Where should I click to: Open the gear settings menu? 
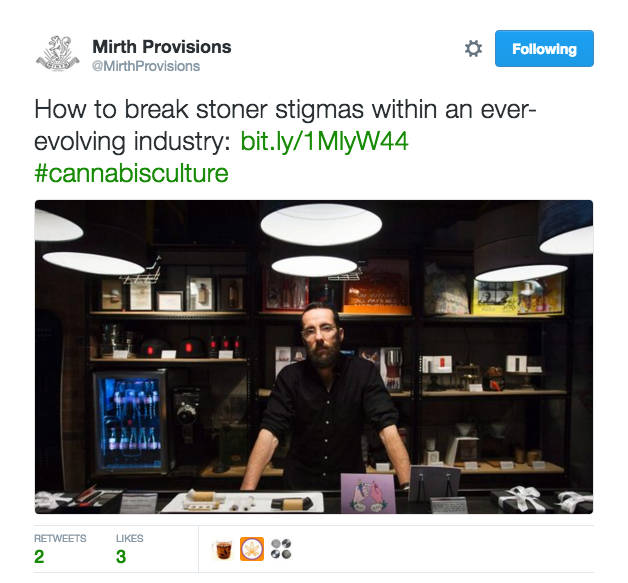473,49
